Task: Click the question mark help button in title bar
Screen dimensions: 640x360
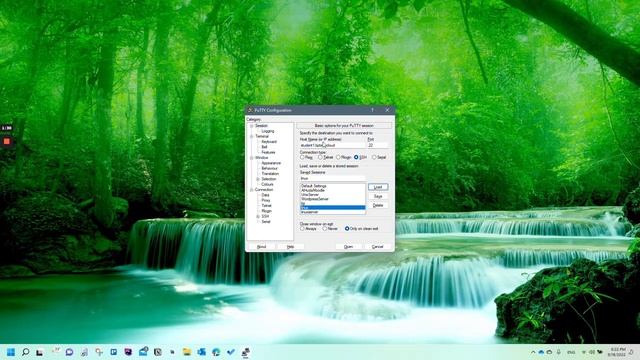Action: [372, 110]
